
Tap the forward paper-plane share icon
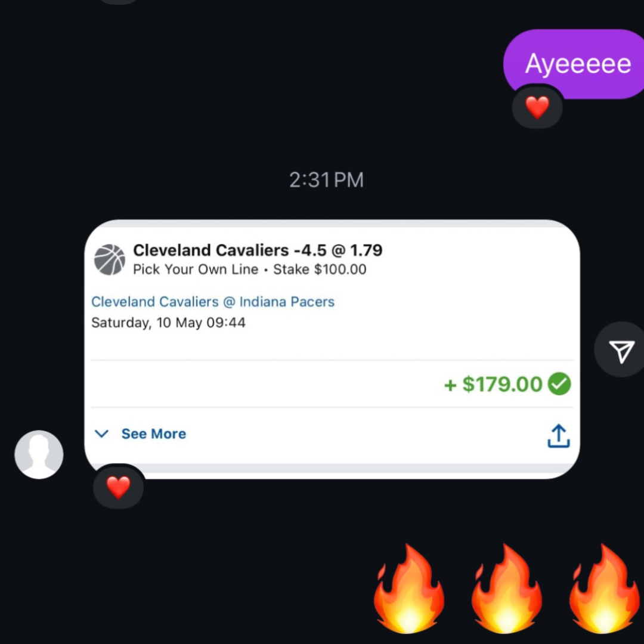tap(622, 351)
